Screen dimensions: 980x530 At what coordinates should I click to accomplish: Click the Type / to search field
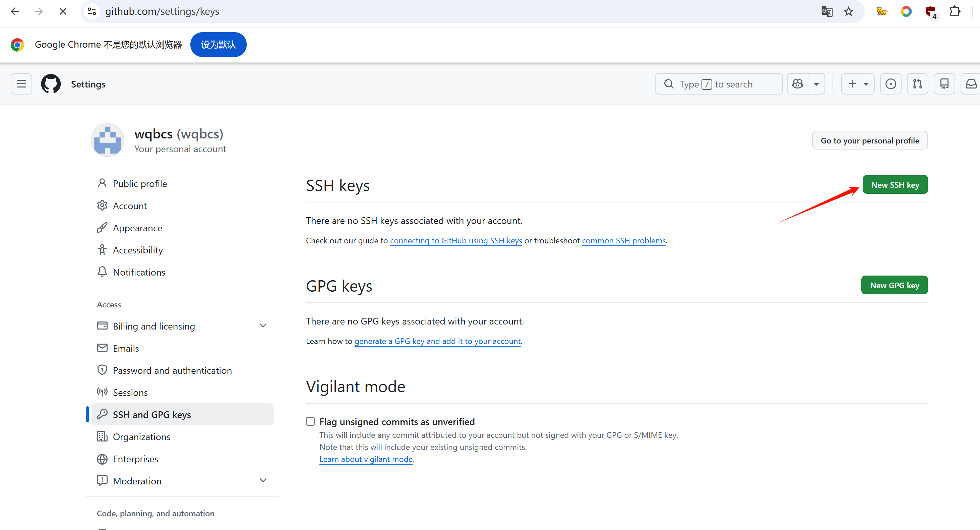[718, 84]
